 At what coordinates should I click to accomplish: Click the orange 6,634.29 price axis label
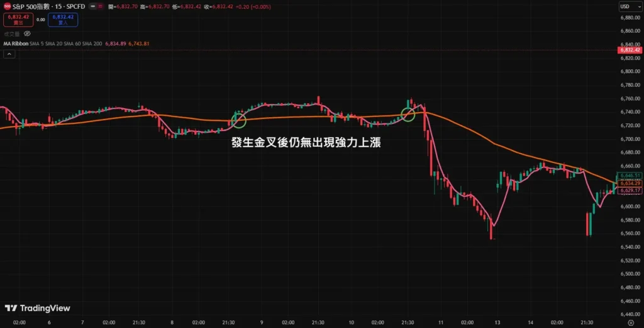(x=630, y=183)
